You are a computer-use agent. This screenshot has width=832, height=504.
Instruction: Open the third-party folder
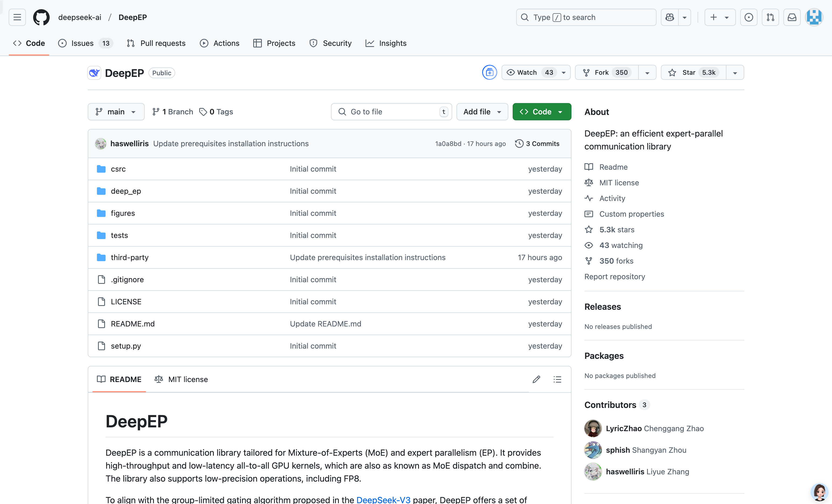click(130, 257)
